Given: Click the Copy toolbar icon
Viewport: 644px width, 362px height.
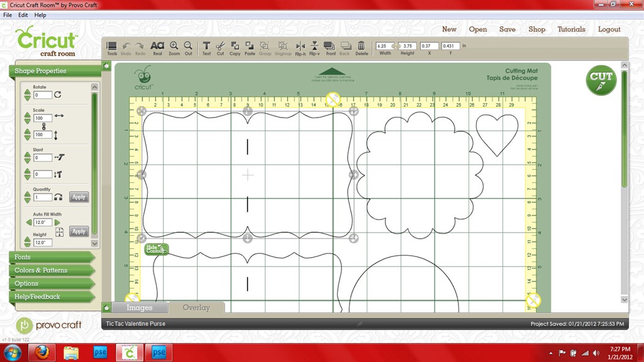Looking at the screenshot, I should tap(235, 48).
